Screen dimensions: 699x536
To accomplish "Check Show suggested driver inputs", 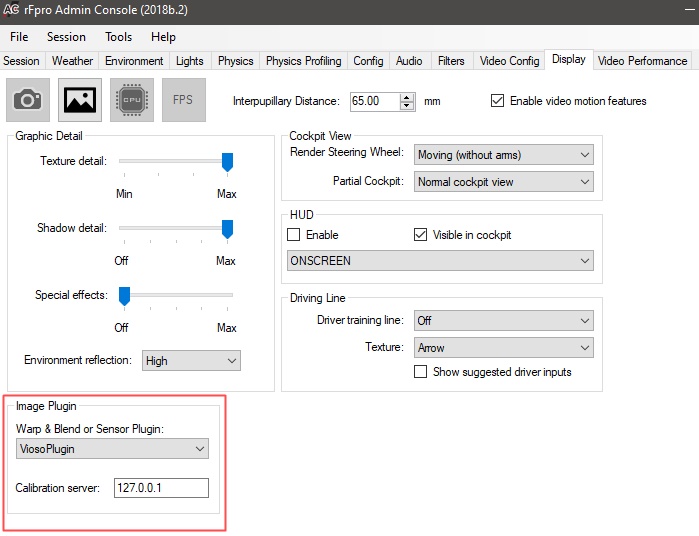I will 421,372.
